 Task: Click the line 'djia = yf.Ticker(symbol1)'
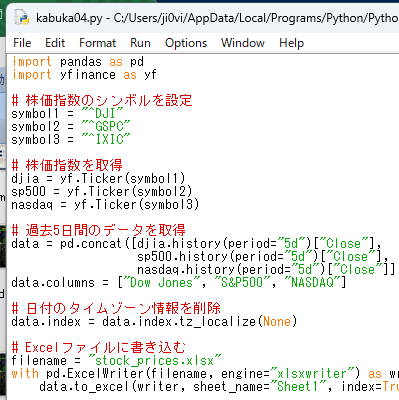point(98,179)
